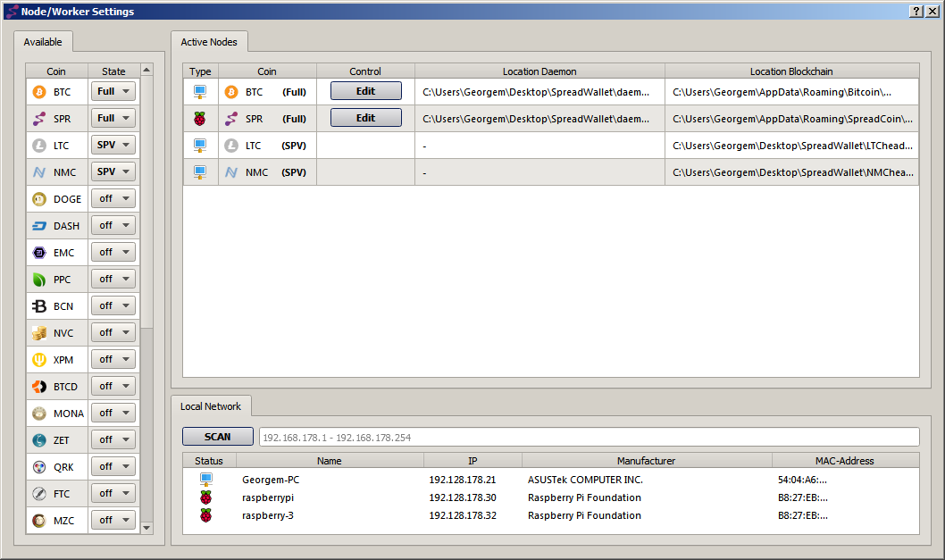Open the XPM state dropdown

[113, 359]
